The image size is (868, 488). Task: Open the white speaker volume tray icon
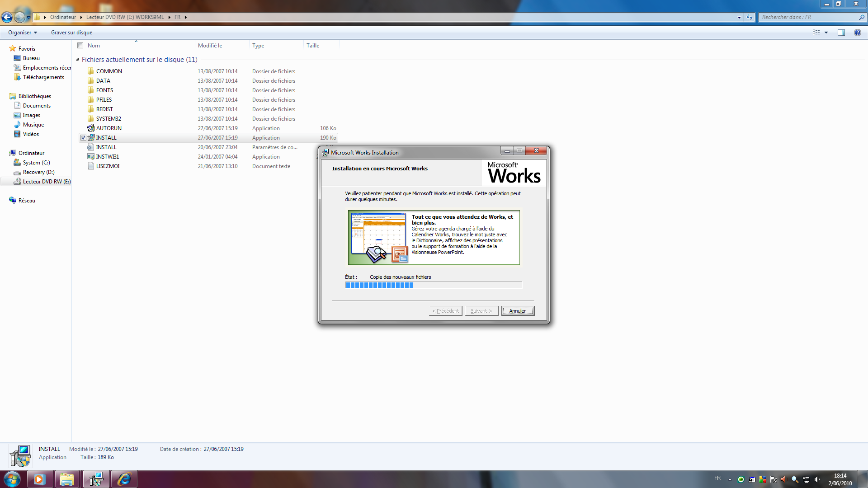point(817,480)
